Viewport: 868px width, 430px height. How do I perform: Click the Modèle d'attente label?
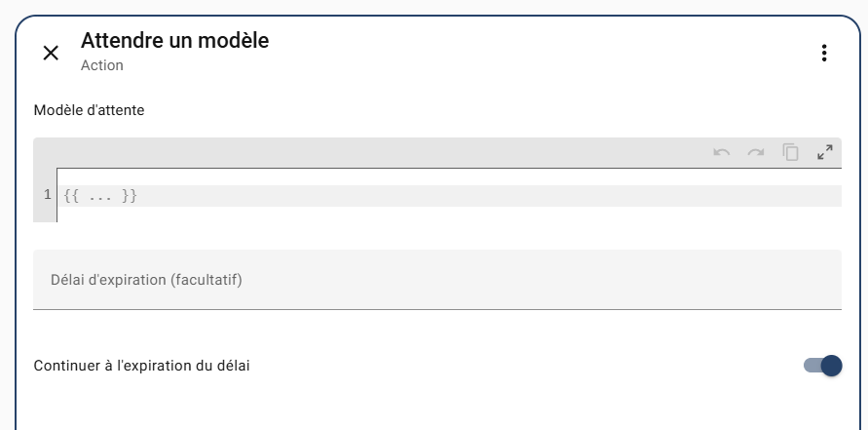(89, 110)
